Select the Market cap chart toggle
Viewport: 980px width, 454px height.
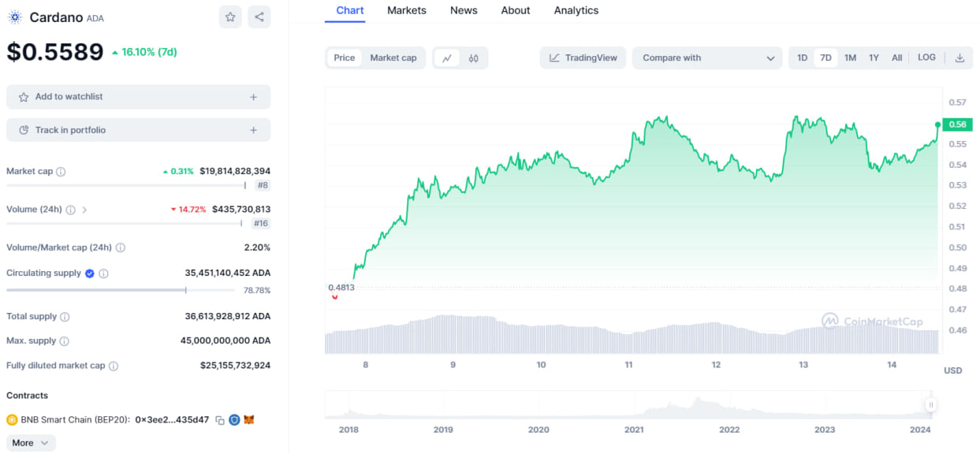point(393,58)
